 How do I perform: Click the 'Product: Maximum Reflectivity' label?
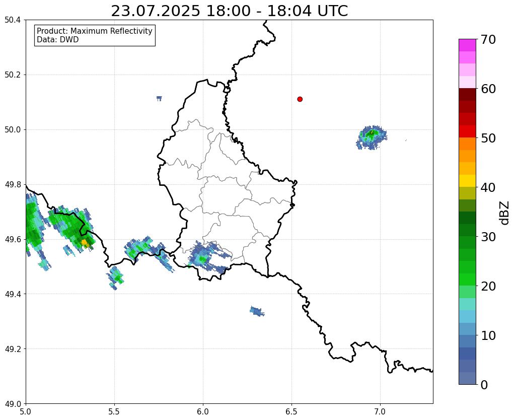[x=95, y=31]
